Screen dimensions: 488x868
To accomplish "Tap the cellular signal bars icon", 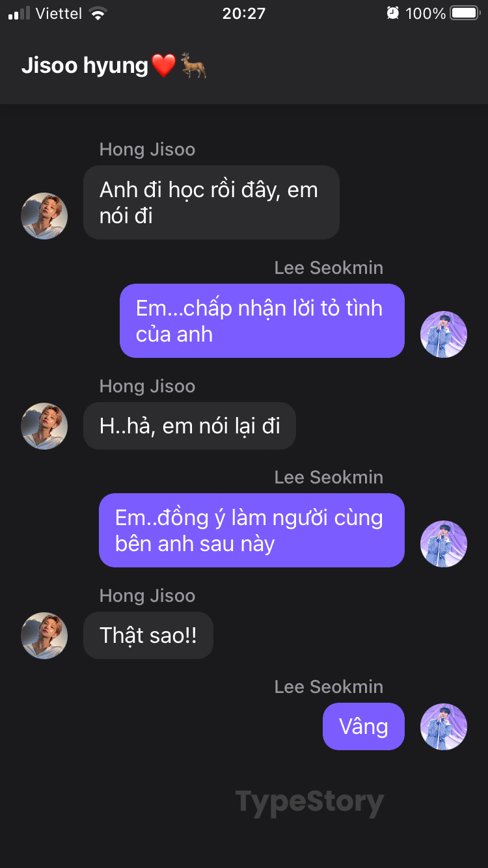I will click(19, 13).
